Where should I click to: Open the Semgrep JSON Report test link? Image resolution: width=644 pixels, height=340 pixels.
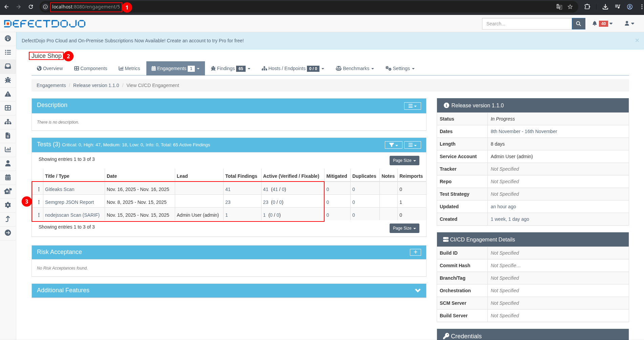coord(69,202)
